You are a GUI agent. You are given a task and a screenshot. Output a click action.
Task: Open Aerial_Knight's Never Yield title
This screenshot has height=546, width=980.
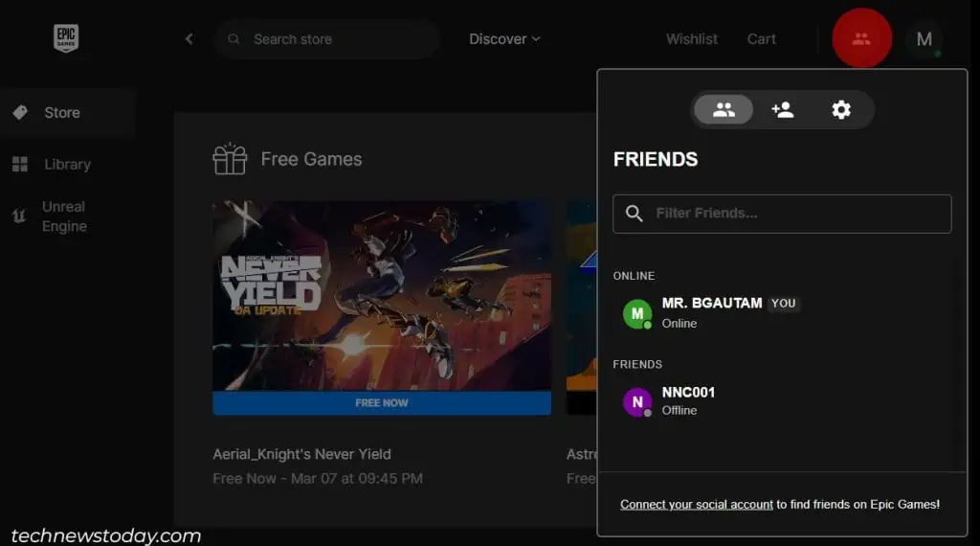(301, 454)
